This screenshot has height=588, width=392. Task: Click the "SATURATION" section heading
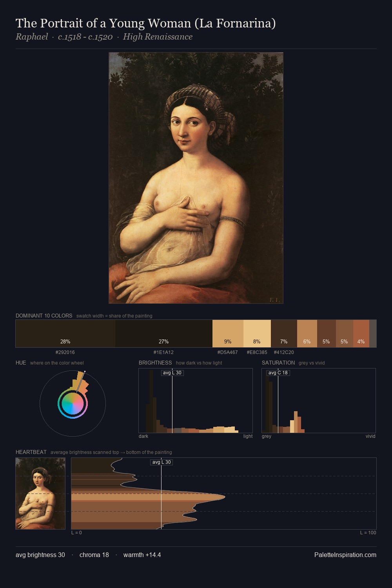tap(278, 363)
